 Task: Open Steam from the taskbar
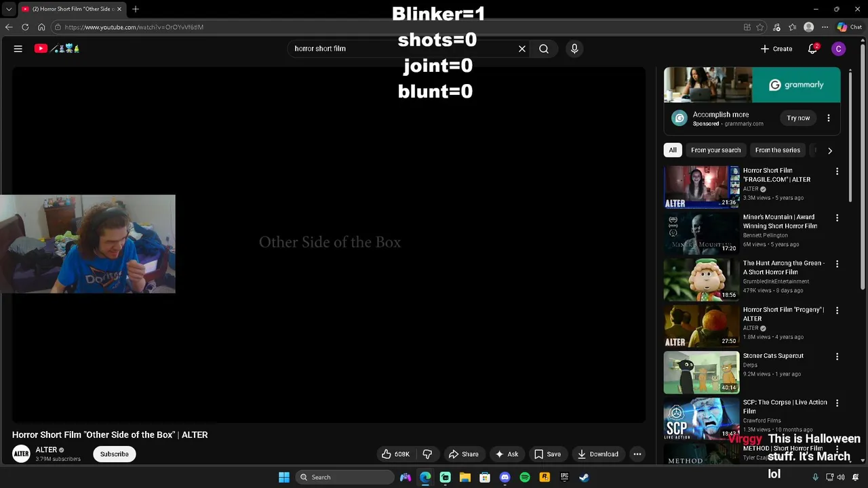pos(584,477)
